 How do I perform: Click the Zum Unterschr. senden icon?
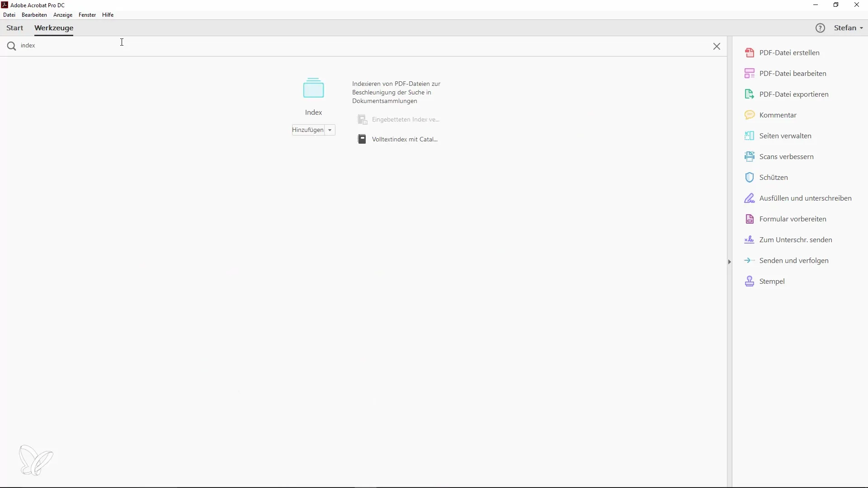click(x=749, y=239)
